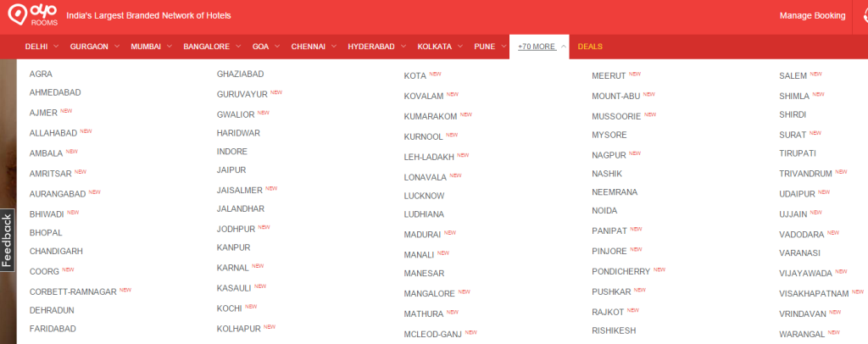The height and width of the screenshot is (344, 868).
Task: Choose Visakhapatnam city link
Action: pos(815,294)
